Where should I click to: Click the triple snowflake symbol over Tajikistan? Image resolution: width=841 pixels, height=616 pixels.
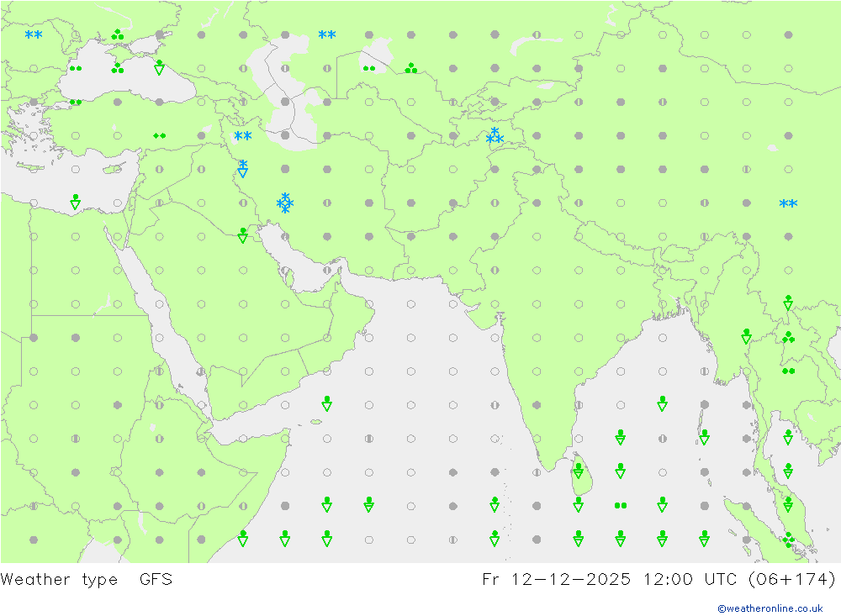pos(495,135)
